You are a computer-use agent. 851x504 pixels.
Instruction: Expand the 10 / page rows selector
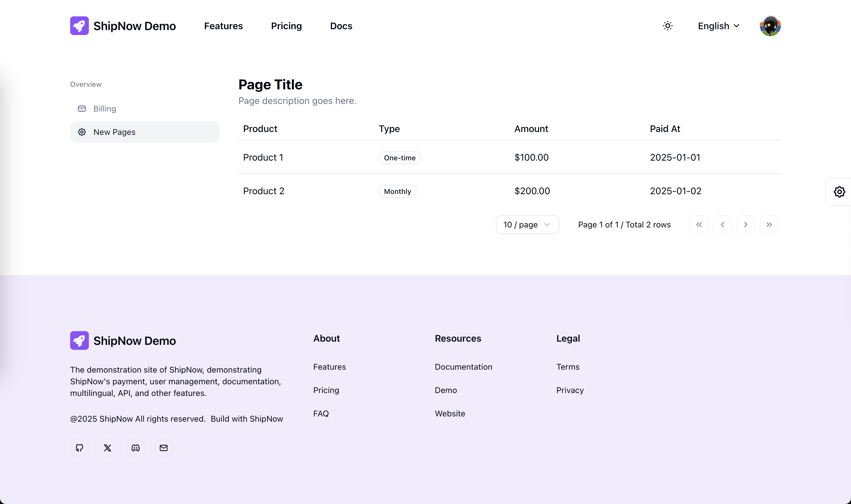527,225
